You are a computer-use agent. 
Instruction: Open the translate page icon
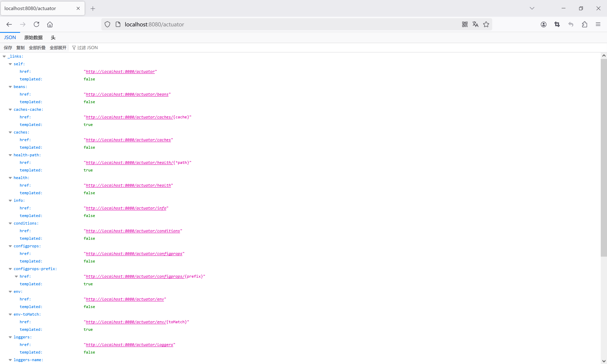pyautogui.click(x=475, y=24)
